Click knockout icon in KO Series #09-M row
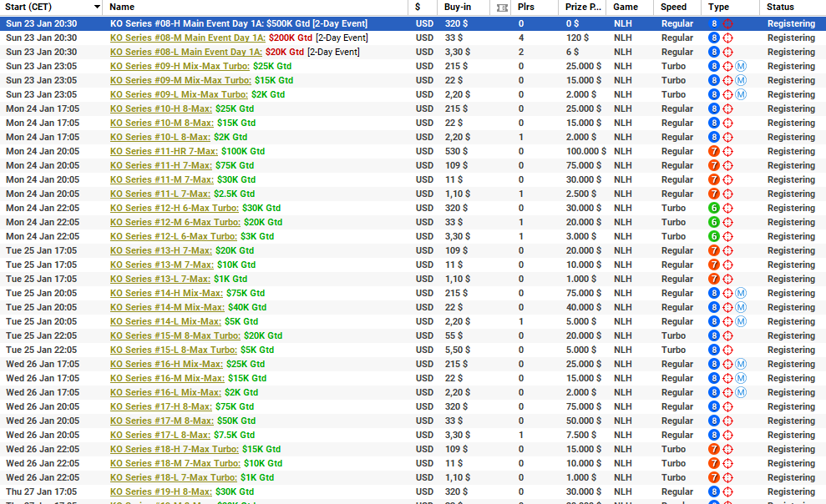Image resolution: width=826 pixels, height=504 pixels. click(x=727, y=80)
